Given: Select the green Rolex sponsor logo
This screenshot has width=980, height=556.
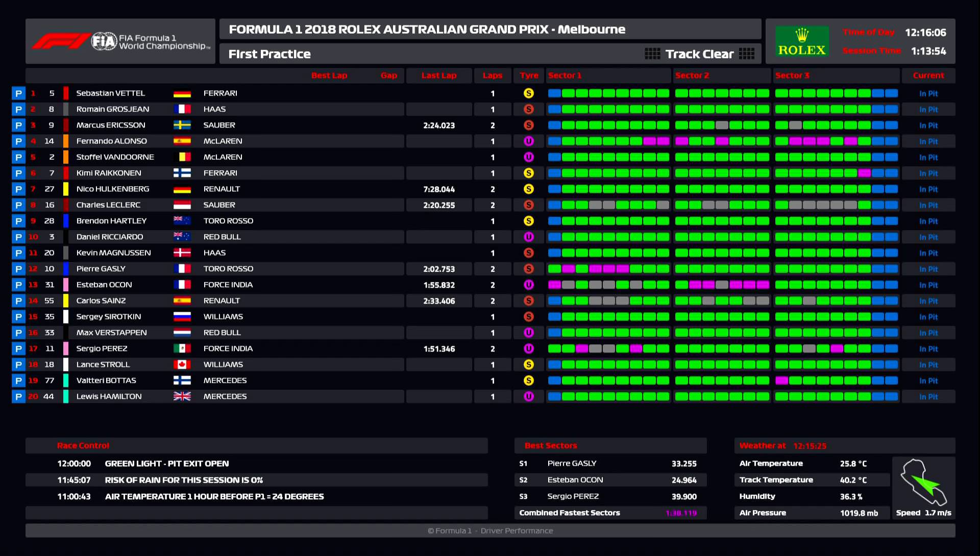Looking at the screenshot, I should point(802,41).
